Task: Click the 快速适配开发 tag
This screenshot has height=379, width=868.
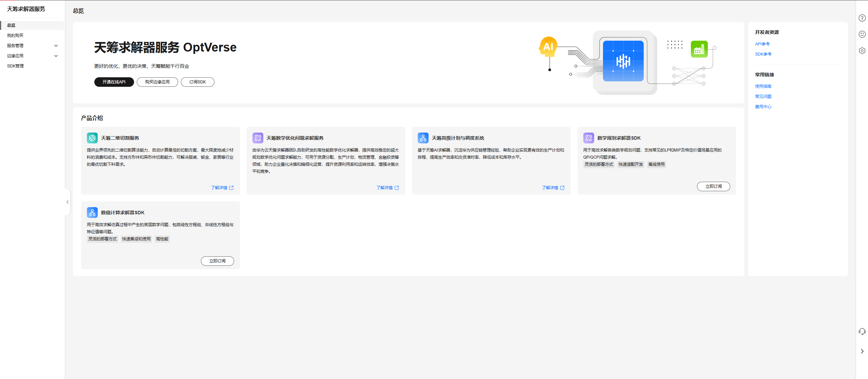Action: click(630, 164)
